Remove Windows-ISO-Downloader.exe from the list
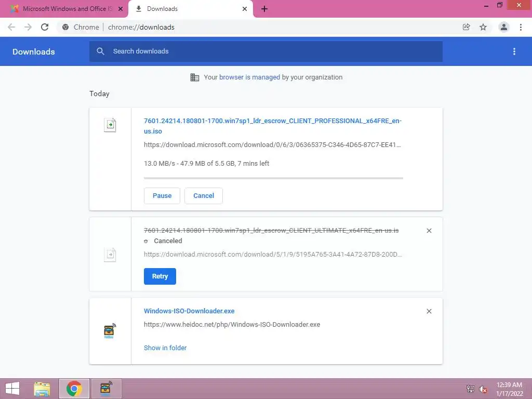 pyautogui.click(x=429, y=311)
